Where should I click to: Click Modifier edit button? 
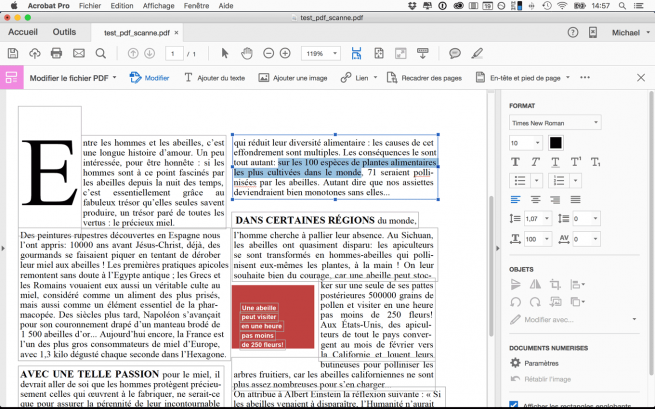point(149,78)
